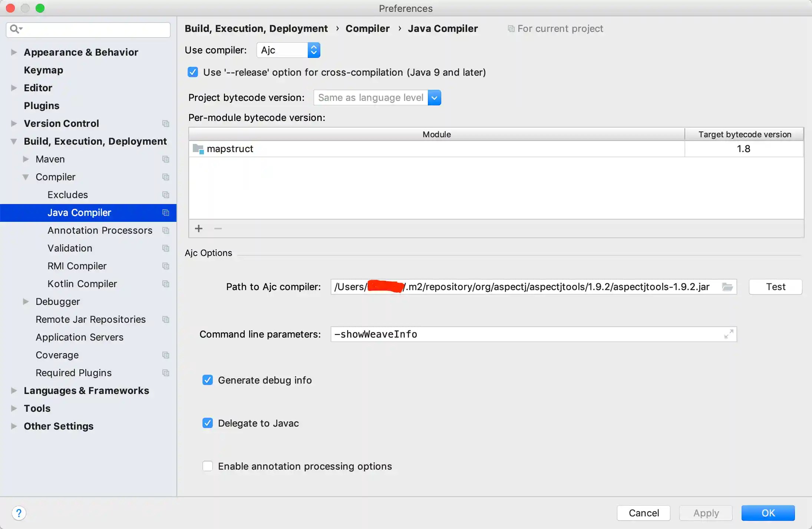Click the mapstruct module folder icon
Screen dimensions: 812x529
[198, 149]
